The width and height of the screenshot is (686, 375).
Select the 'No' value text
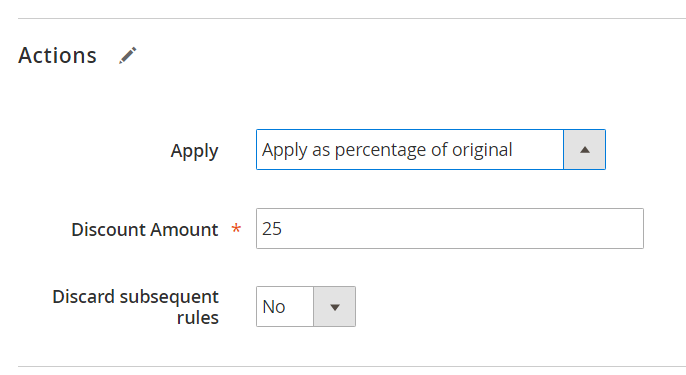coord(274,307)
